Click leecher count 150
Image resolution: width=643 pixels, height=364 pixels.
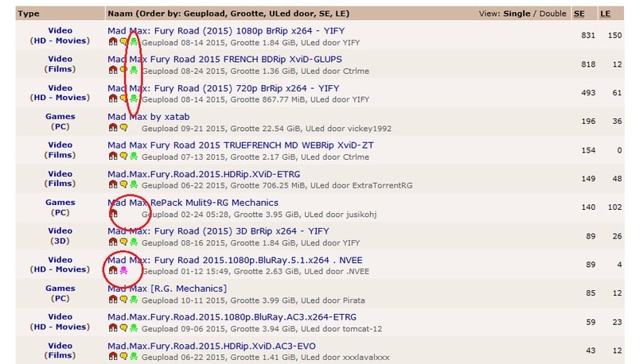[614, 35]
